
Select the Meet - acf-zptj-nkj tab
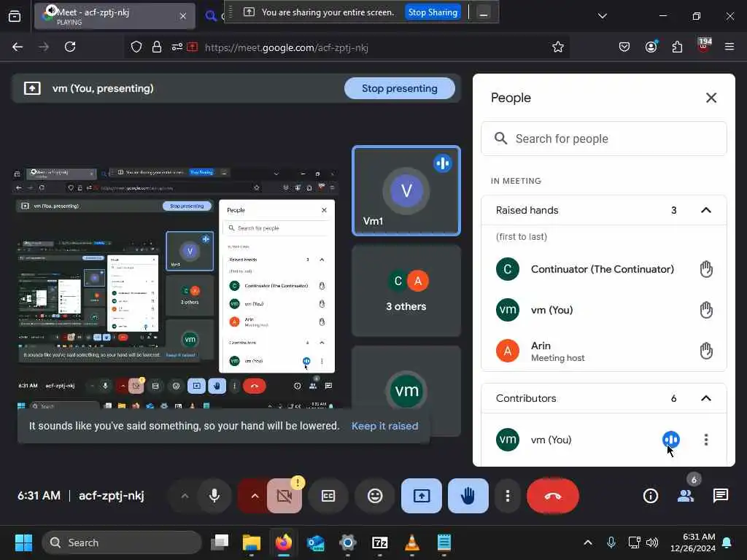pyautogui.click(x=115, y=16)
